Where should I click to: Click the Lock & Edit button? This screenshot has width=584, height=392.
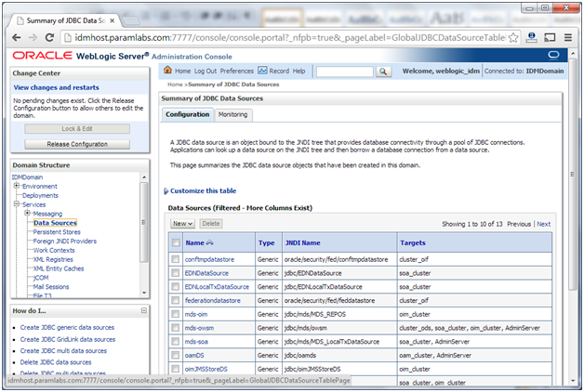[77, 129]
